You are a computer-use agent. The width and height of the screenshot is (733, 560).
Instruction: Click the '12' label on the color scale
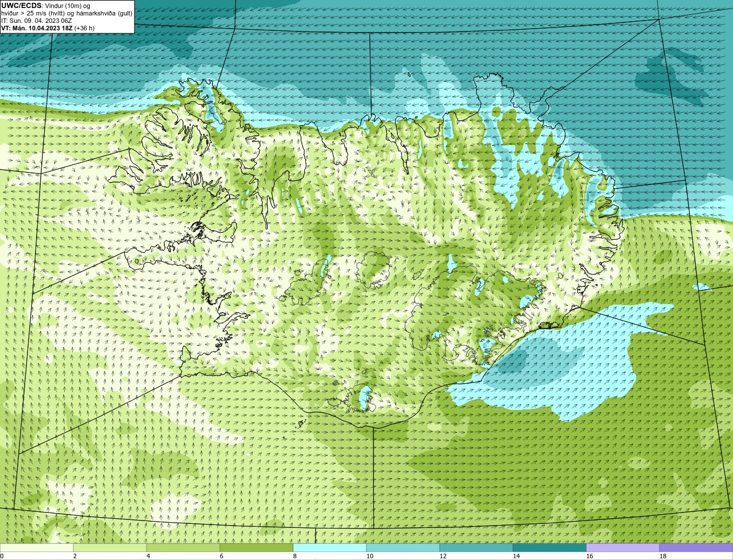tap(443, 556)
